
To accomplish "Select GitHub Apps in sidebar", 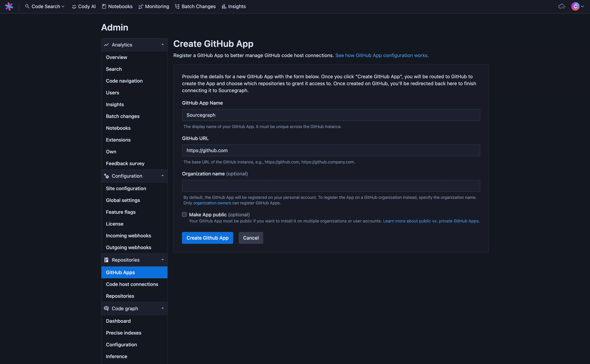I will 134,273.
